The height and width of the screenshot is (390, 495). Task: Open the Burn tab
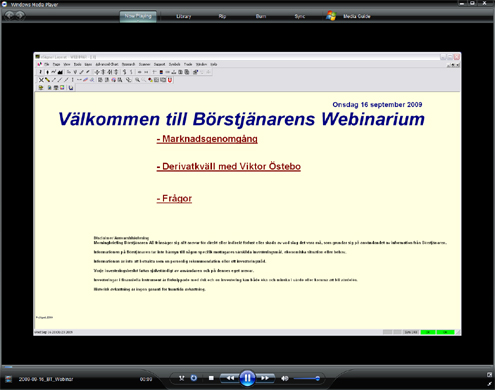pos(261,16)
